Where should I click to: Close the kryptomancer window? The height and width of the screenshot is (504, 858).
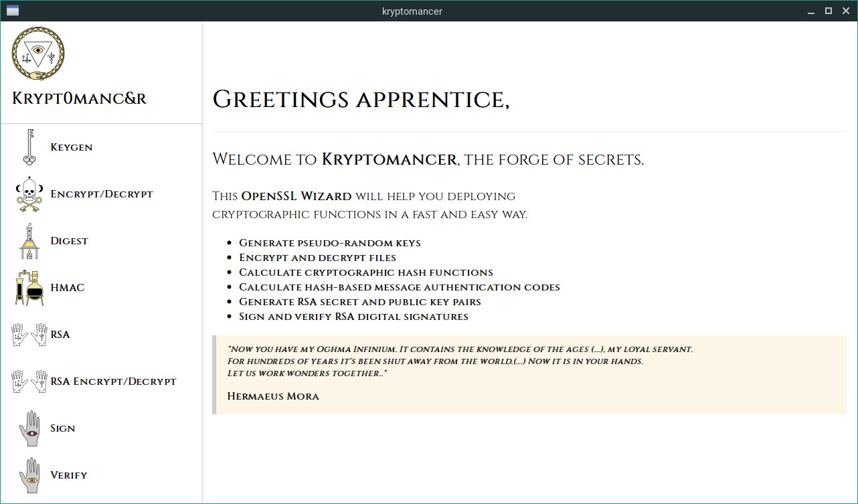coord(845,11)
